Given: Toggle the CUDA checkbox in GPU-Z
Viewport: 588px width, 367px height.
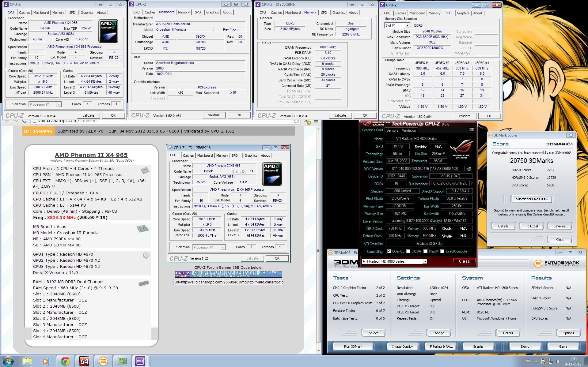Looking at the screenshot, I should [x=408, y=251].
